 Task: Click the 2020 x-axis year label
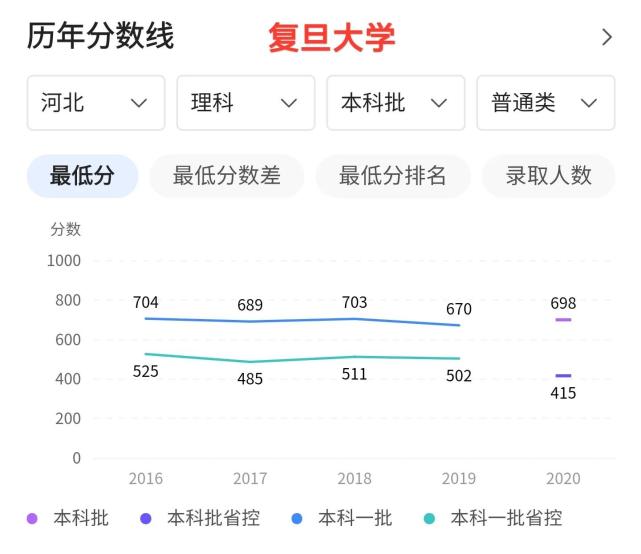tap(563, 478)
